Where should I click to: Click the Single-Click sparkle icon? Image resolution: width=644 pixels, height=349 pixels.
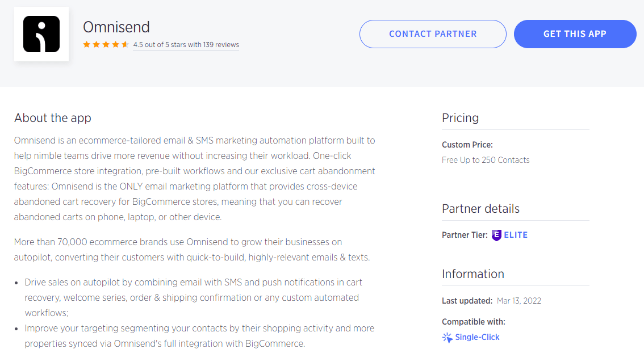(448, 338)
